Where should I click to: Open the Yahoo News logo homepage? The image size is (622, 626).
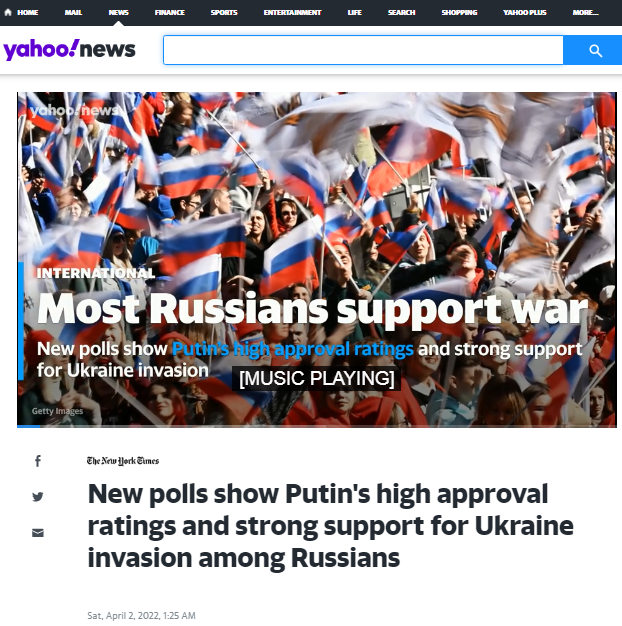69,50
